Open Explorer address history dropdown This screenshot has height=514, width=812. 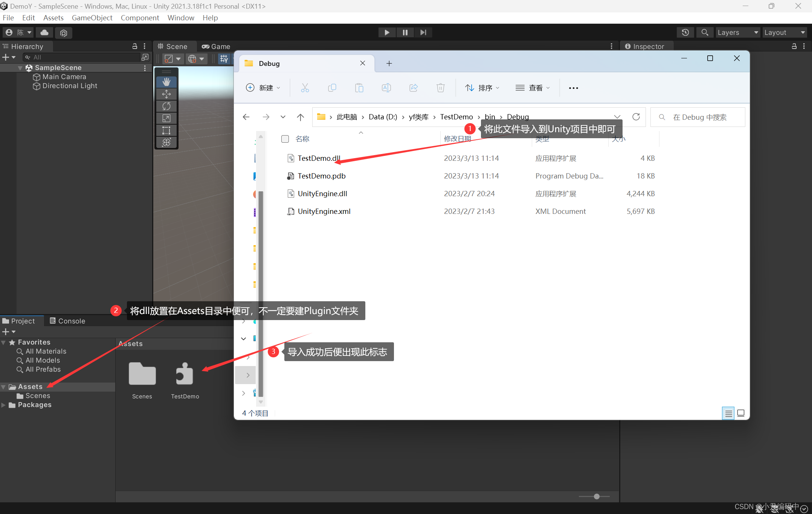617,117
